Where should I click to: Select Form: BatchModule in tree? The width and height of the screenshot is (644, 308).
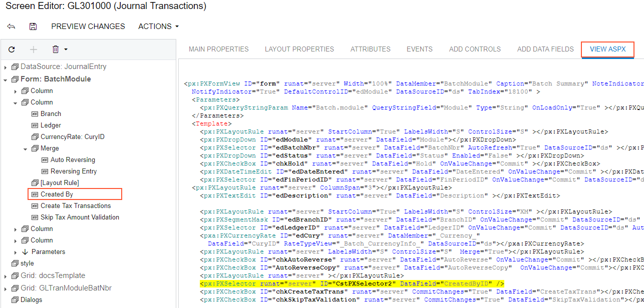[56, 79]
